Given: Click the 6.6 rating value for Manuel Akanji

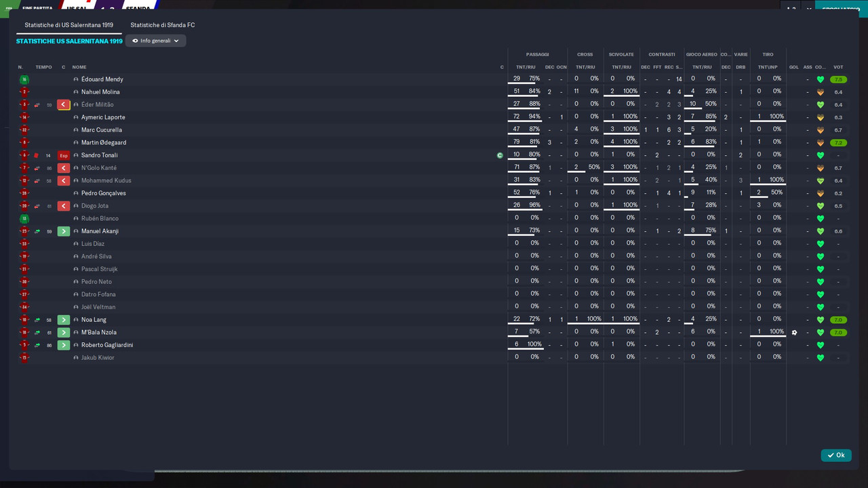Looking at the screenshot, I should point(838,231).
